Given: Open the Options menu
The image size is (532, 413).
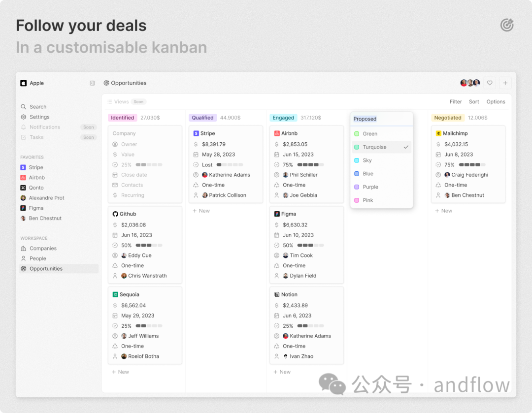Looking at the screenshot, I should pos(496,102).
